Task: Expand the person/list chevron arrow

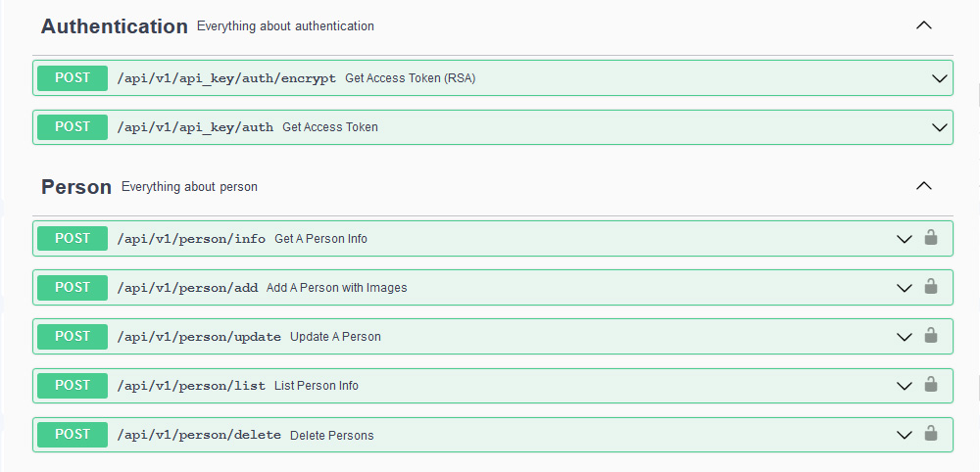Action: (x=905, y=386)
